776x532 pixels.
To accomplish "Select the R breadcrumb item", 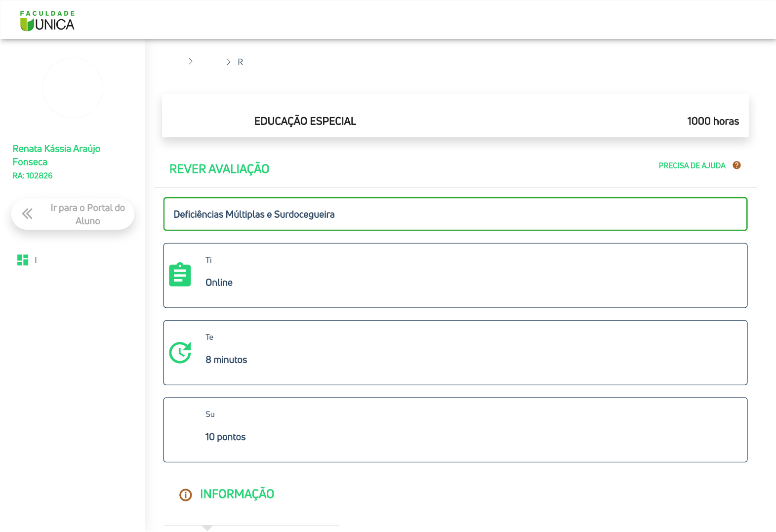I will [241, 62].
